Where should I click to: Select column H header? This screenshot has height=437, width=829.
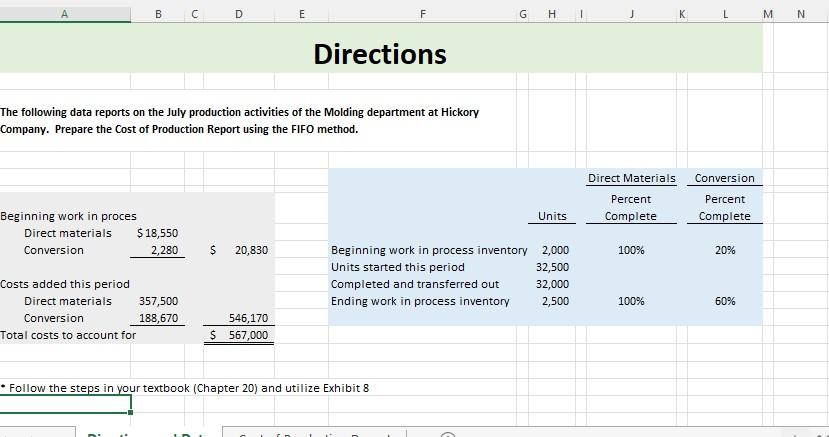(552, 15)
